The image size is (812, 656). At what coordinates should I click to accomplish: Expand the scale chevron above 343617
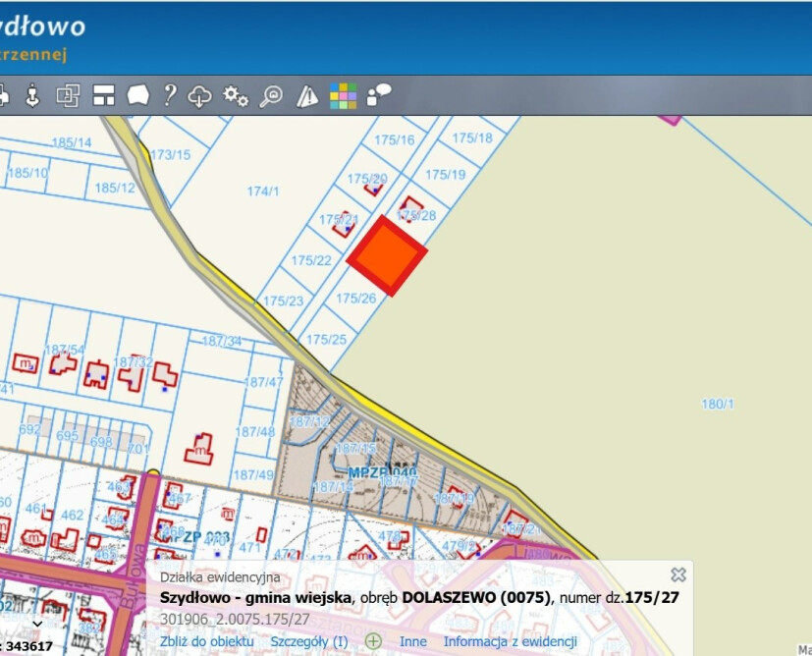point(37,623)
